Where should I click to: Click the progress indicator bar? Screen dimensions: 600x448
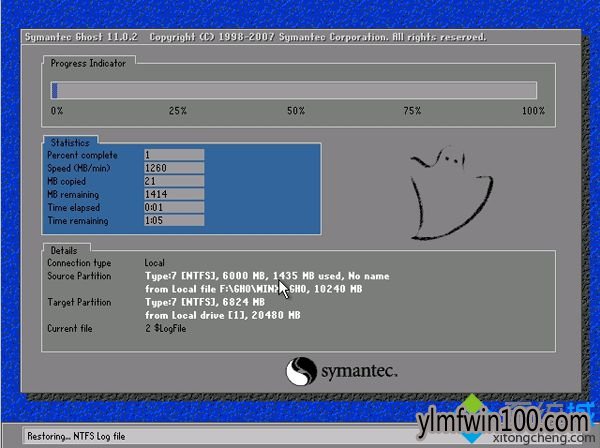pyautogui.click(x=294, y=90)
